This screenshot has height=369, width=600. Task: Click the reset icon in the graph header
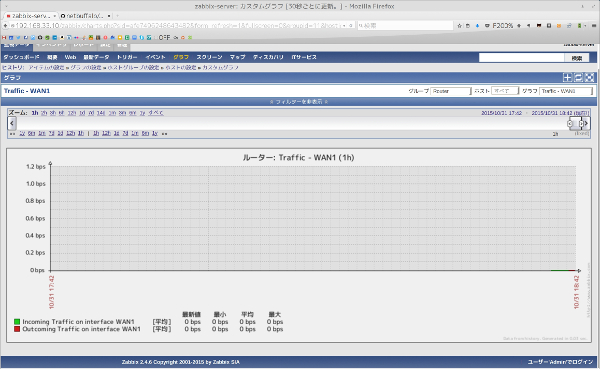point(579,78)
